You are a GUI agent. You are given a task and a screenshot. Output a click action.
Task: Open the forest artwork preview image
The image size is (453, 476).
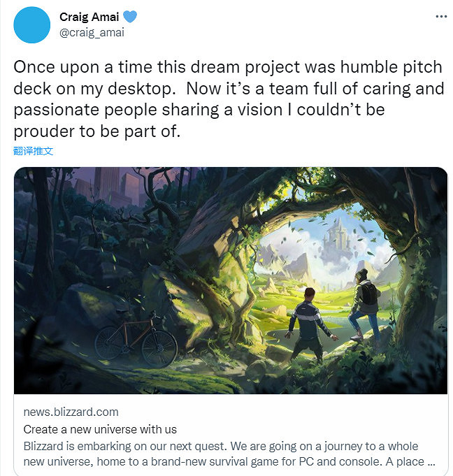coord(230,280)
